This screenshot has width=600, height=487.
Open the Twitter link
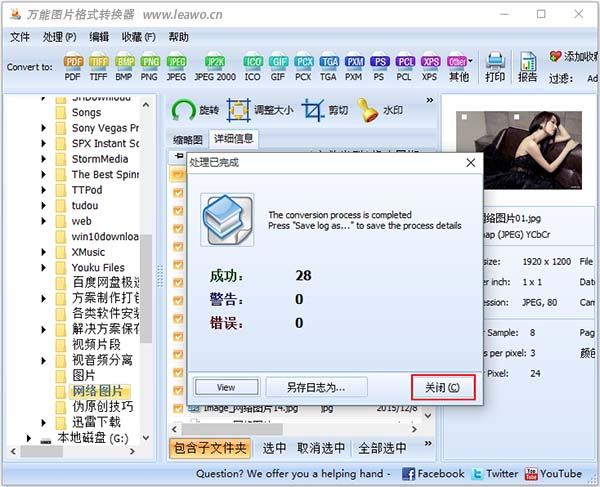(x=494, y=474)
